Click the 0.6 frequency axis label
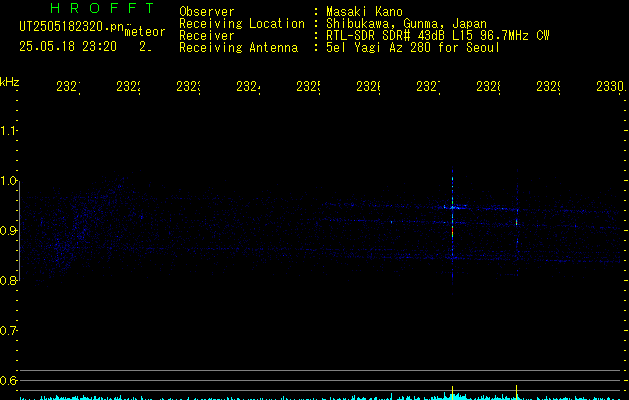Screen dimensions: 629x400 [x=8, y=380]
